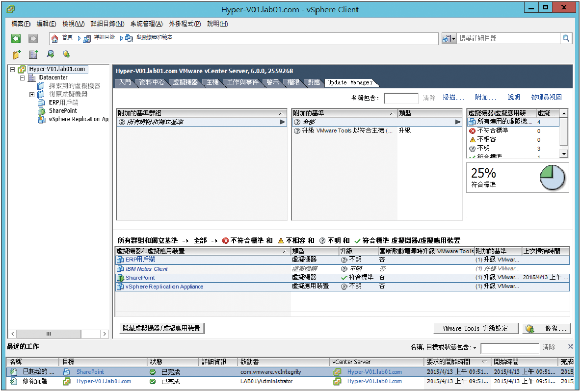Open the search type dropdown icon
The image size is (581, 392).
(x=449, y=38)
